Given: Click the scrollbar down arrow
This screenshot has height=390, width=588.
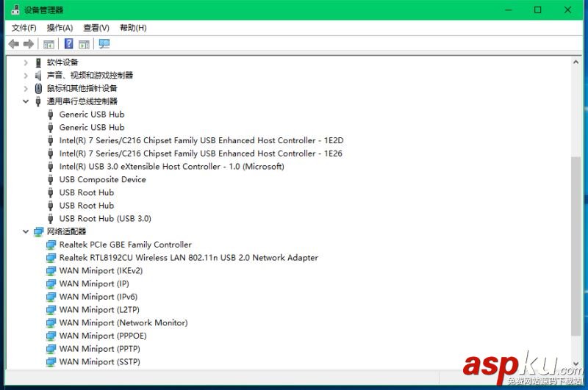Looking at the screenshot, I should coord(576,364).
